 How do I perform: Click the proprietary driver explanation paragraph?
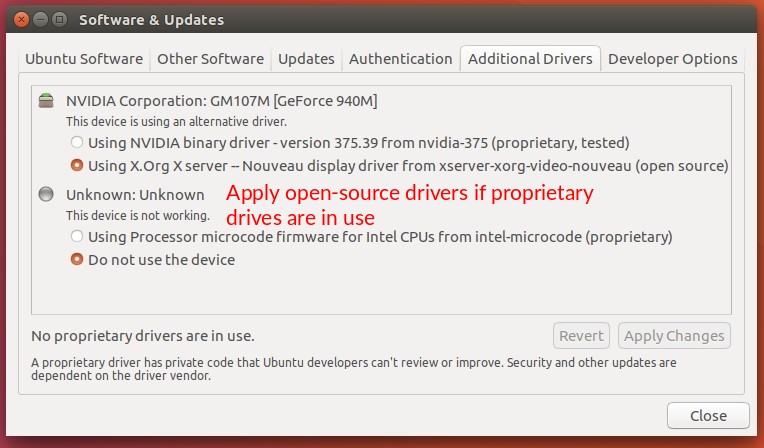(354, 369)
